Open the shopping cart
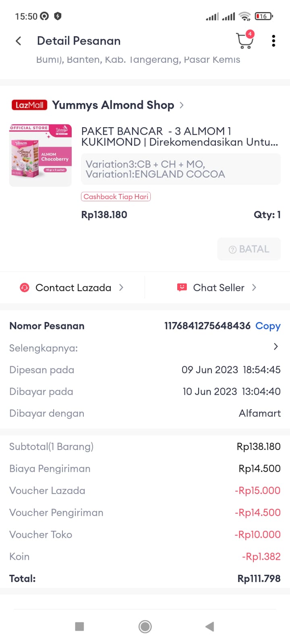This screenshot has height=644, width=290. tap(244, 41)
